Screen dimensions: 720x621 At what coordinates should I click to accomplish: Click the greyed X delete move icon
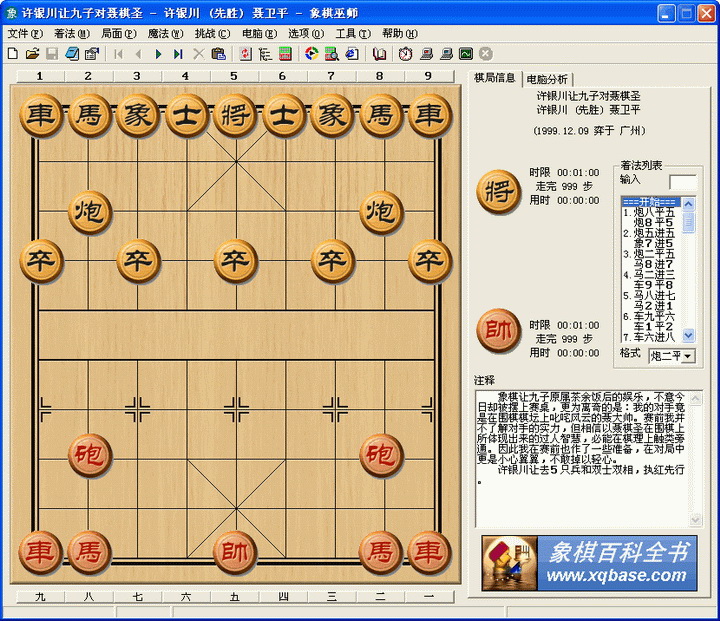click(x=198, y=54)
